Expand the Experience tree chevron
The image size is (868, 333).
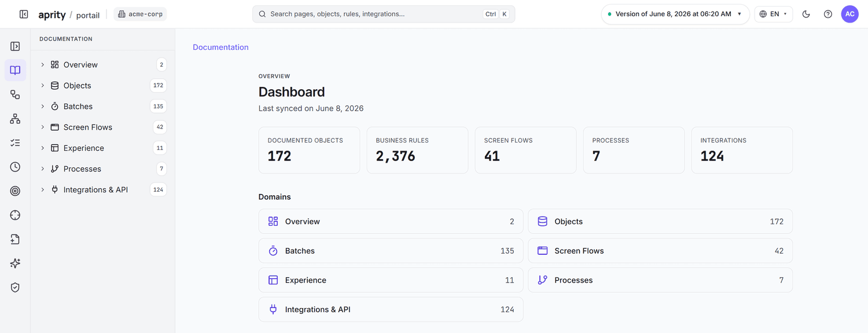pos(43,148)
